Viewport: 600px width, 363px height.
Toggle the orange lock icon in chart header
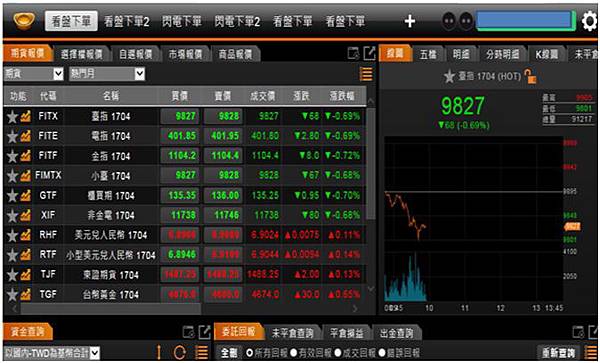coord(530,77)
